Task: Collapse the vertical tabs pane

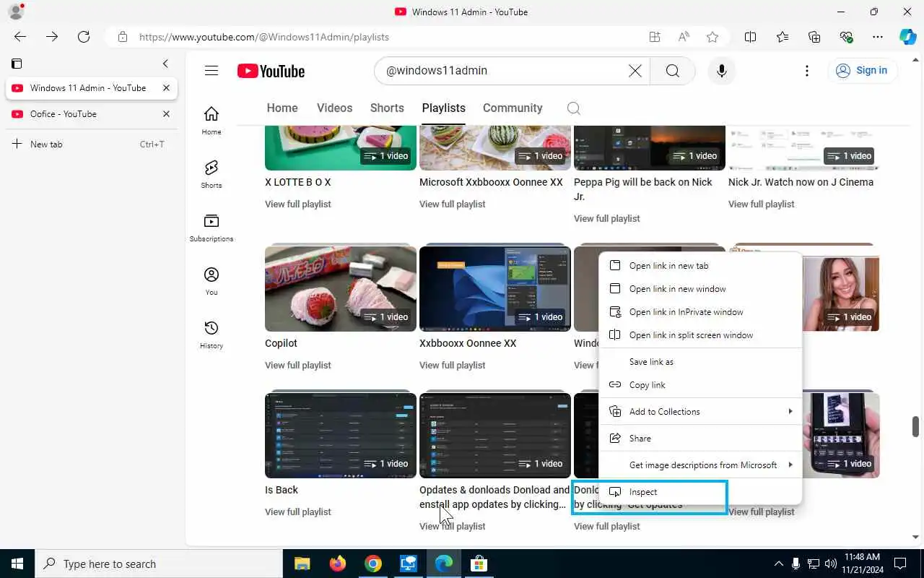Action: (165, 64)
